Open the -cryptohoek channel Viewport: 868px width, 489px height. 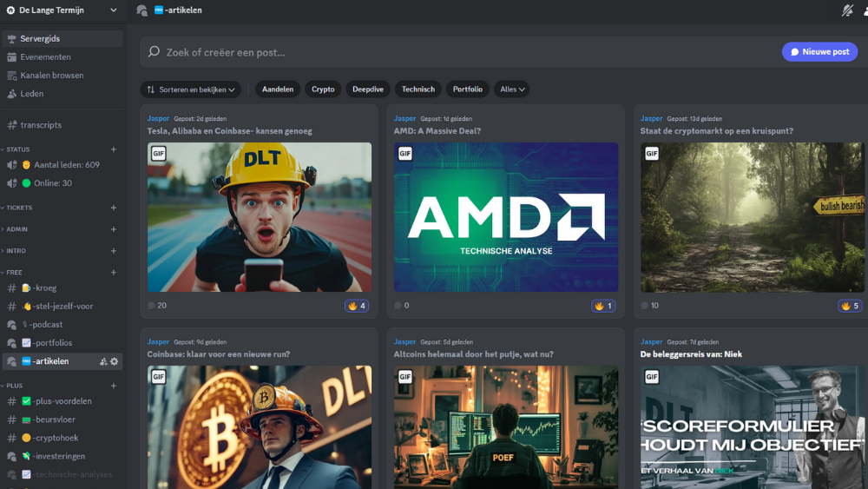pyautogui.click(x=62, y=438)
